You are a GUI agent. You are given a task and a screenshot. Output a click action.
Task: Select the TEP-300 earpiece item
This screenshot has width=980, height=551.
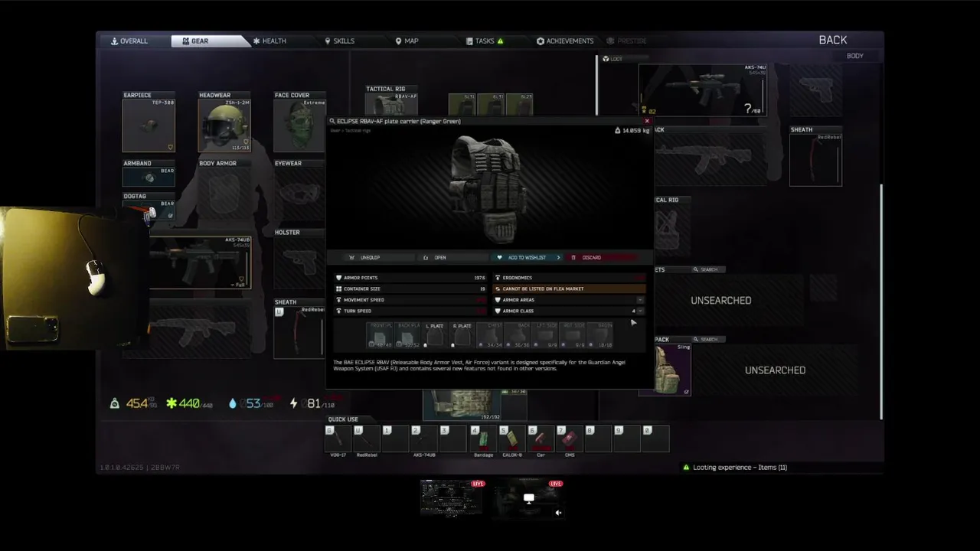149,126
